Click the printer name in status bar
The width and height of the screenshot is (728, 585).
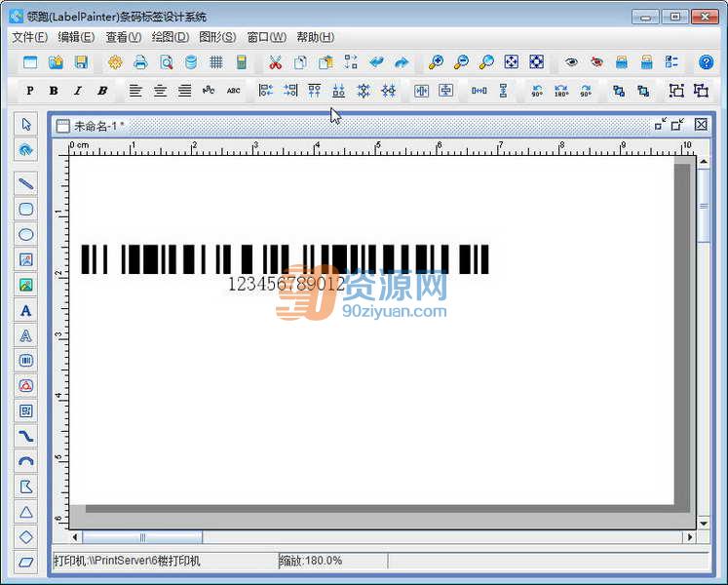(127, 561)
